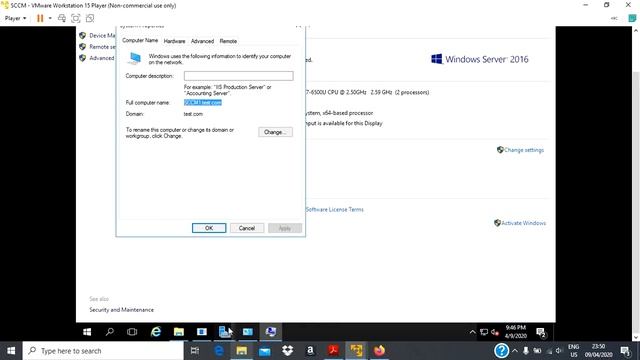This screenshot has height=360, width=640.
Task: Open the VMware notes icon at toolbar right
Action: pyautogui.click(x=632, y=18)
